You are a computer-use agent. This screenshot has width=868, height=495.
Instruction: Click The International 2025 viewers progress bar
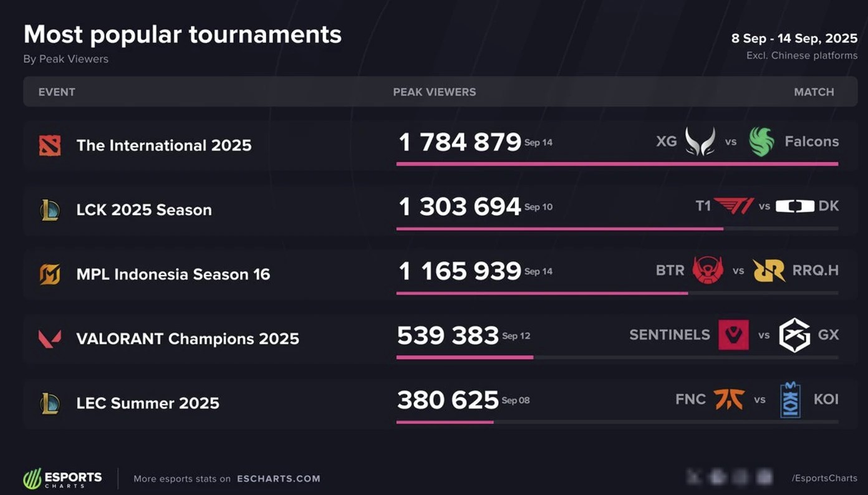point(617,164)
